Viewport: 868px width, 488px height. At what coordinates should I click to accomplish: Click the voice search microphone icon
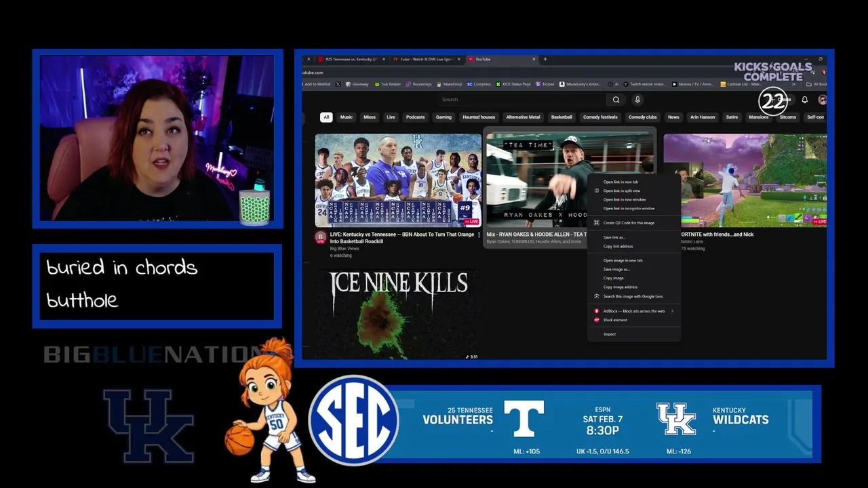[x=637, y=100]
